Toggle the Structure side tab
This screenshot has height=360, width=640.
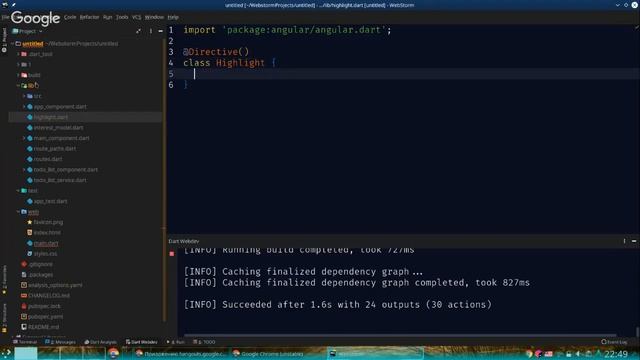click(x=4, y=318)
